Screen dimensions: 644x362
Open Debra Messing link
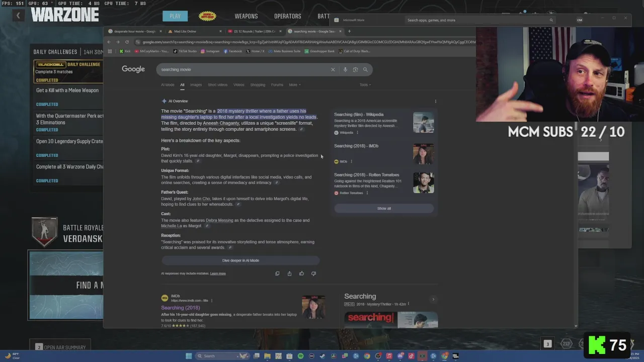[x=219, y=220]
